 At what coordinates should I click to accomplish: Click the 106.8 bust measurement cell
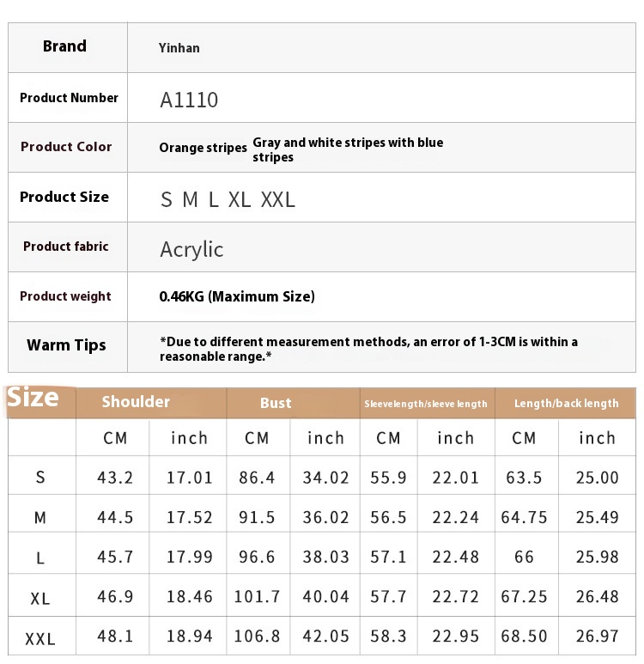[x=258, y=637]
